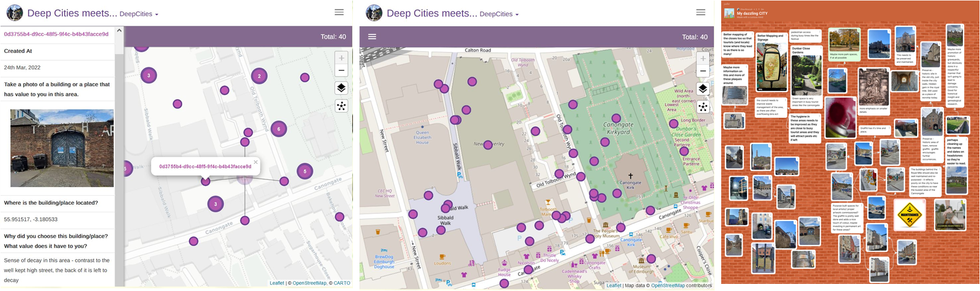Zoom in on the middle map

[703, 58]
